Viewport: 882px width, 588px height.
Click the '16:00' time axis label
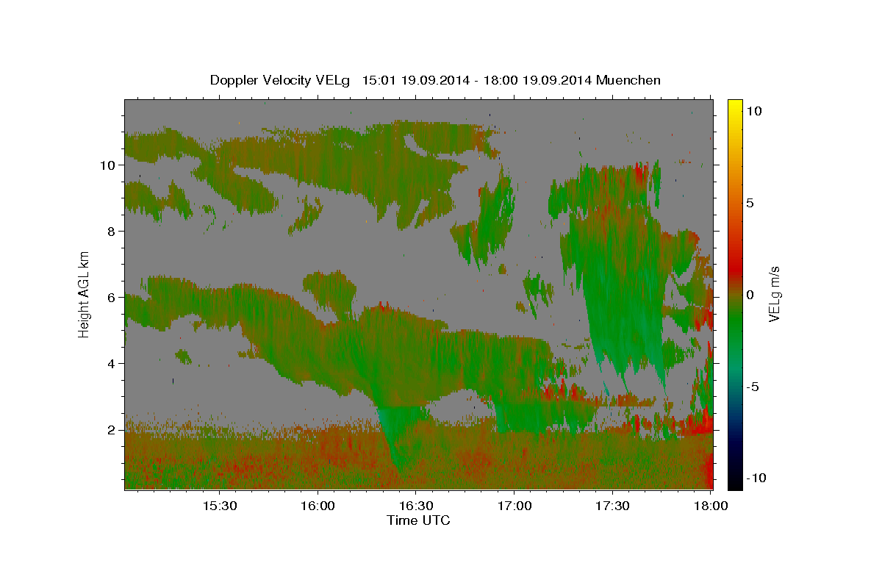pyautogui.click(x=318, y=506)
